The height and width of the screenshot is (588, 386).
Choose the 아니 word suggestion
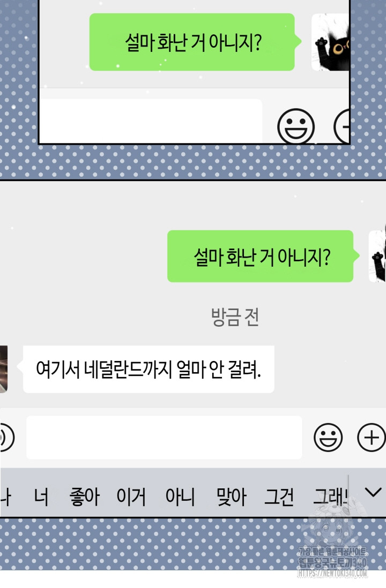point(180,497)
